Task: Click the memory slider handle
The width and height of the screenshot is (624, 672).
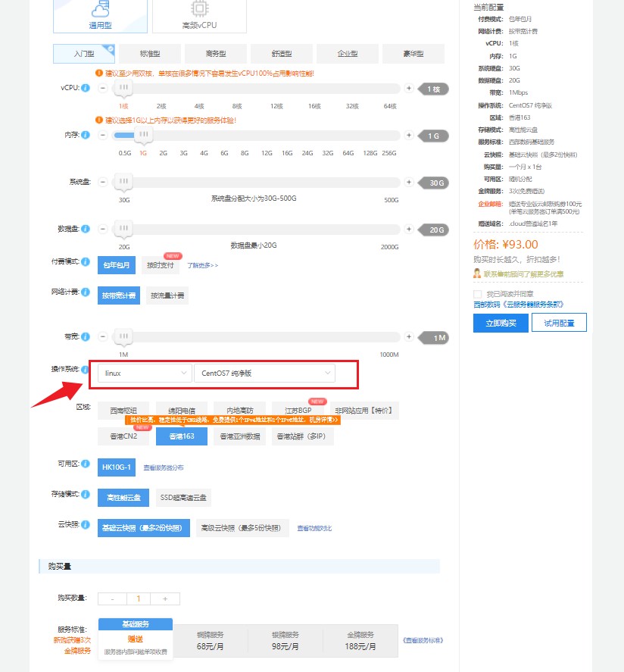Action: coord(142,136)
